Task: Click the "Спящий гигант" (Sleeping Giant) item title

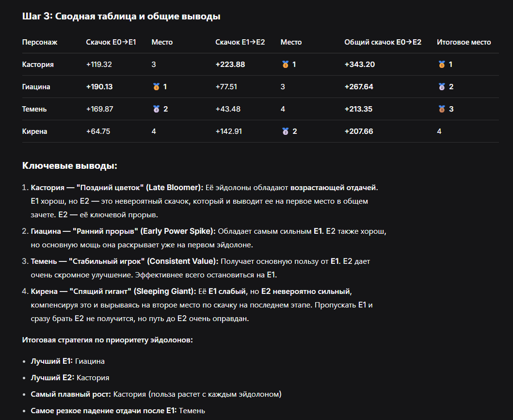Action: pyautogui.click(x=113, y=291)
